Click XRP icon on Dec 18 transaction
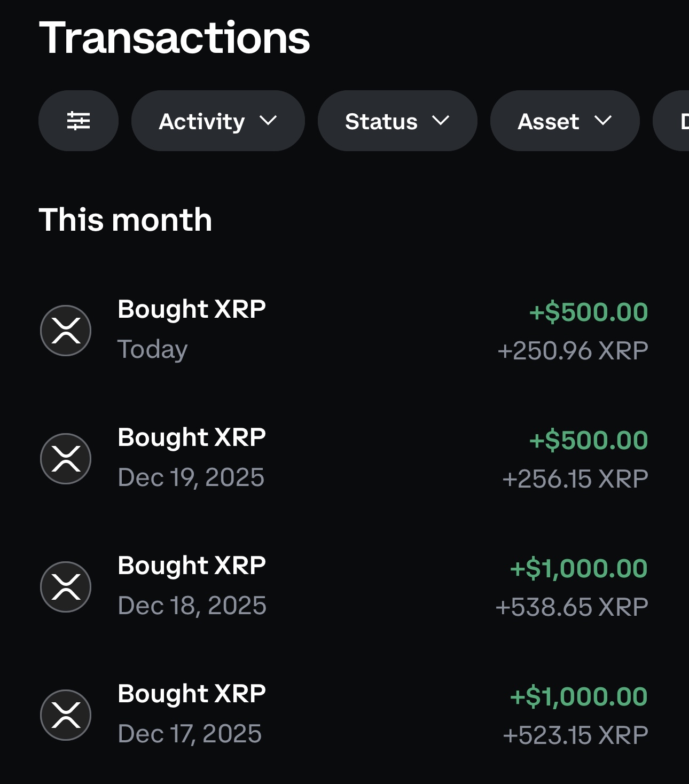Screen dimensions: 689x784 click(x=66, y=587)
